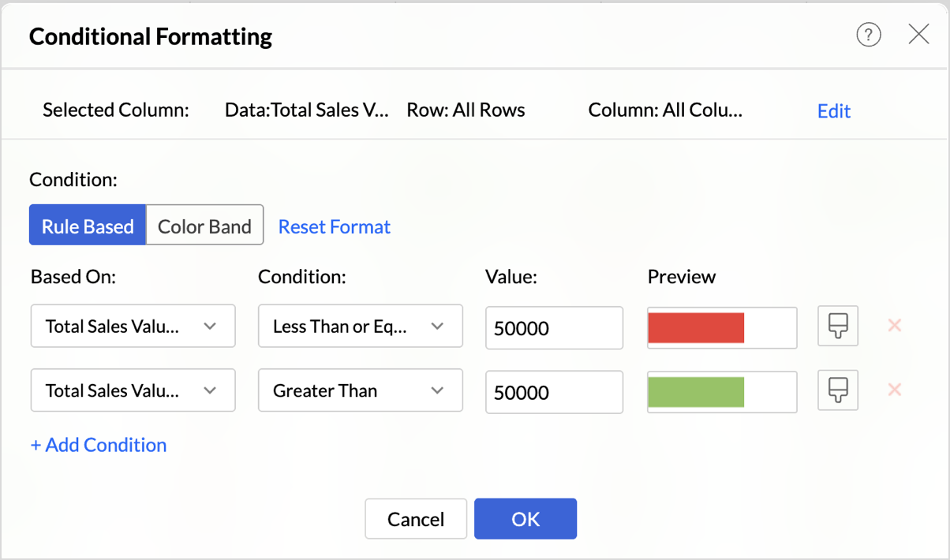The image size is (950, 560).
Task: Open the Less Than or Equal condition dropdown
Action: [360, 327]
